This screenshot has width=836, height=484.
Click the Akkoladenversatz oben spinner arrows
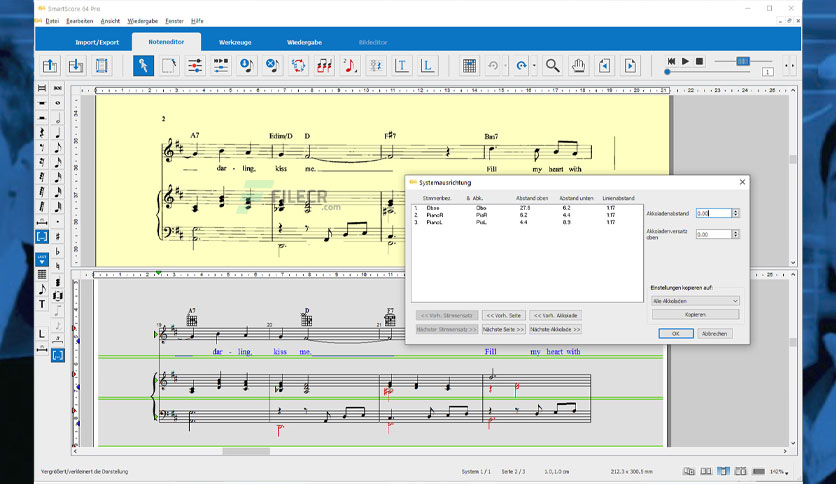(x=735, y=234)
